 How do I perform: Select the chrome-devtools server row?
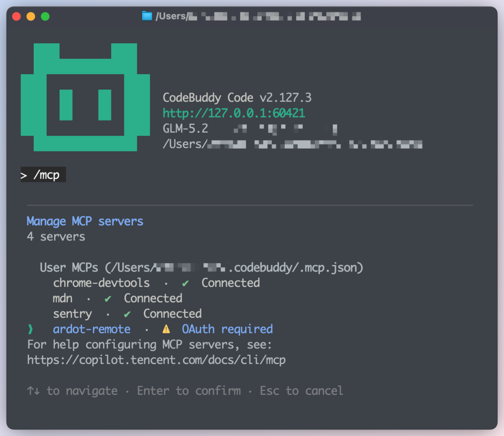tap(156, 283)
